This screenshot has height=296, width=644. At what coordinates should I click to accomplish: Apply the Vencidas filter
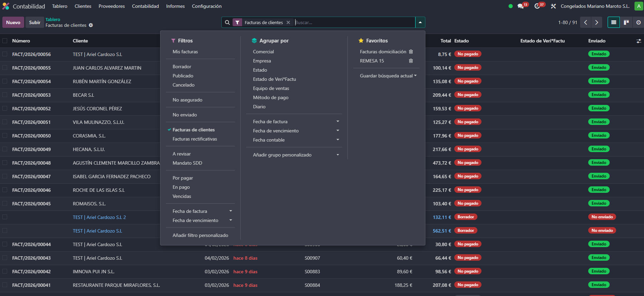pos(182,196)
